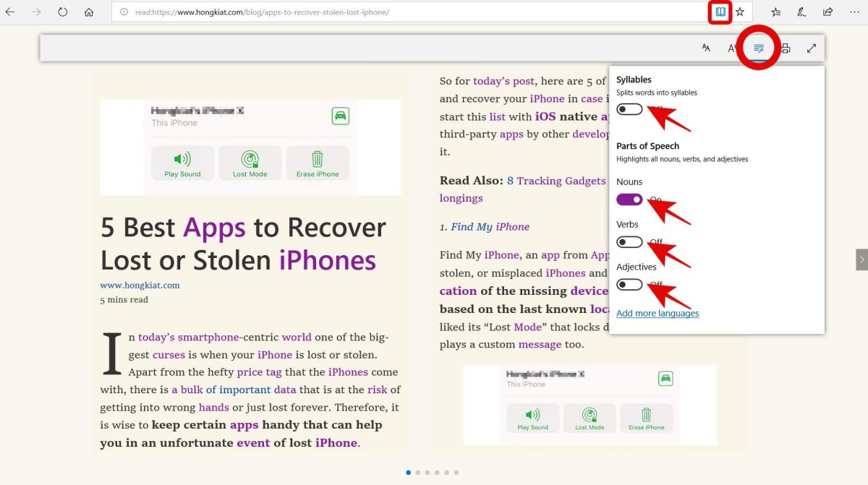The height and width of the screenshot is (485, 868).
Task: Click the car icon in the lower article image
Action: click(665, 379)
